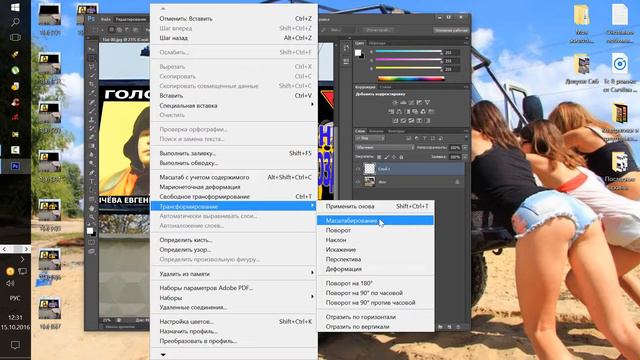Open the Color panel options menu
Viewport: 640px width, 360px height.
click(x=466, y=43)
